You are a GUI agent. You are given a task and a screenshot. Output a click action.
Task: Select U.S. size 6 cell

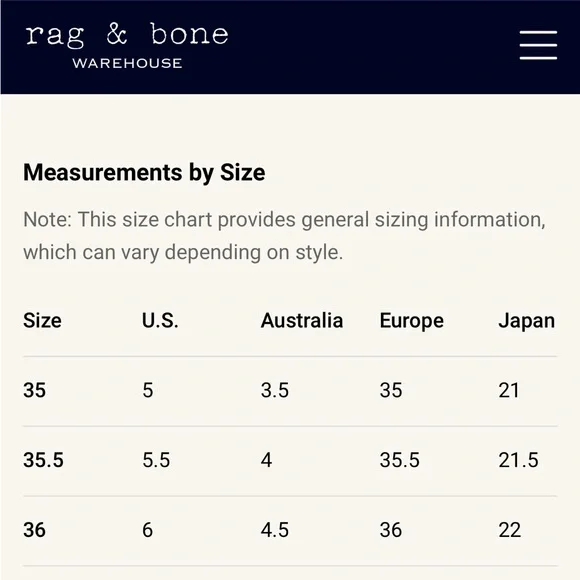(148, 530)
